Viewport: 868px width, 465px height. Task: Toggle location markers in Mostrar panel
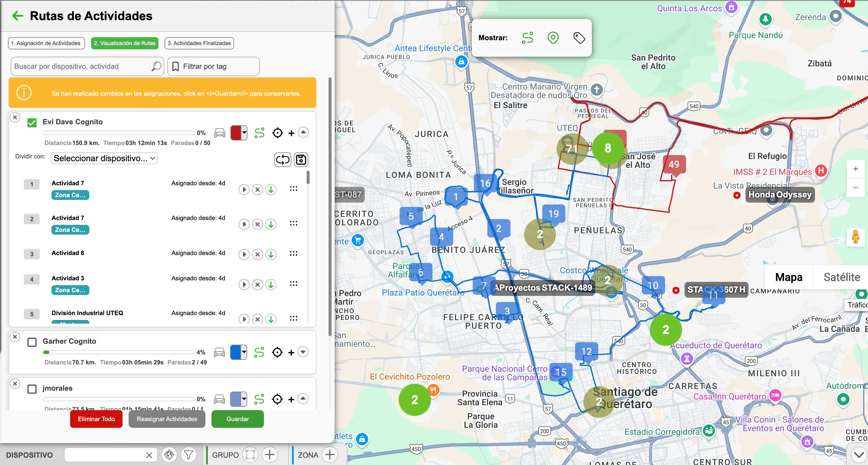553,38
